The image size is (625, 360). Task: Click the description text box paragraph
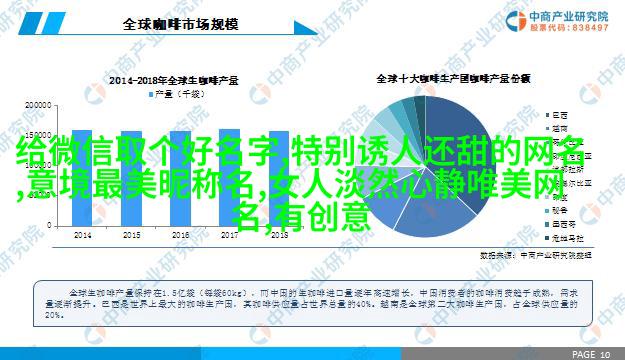click(x=313, y=304)
